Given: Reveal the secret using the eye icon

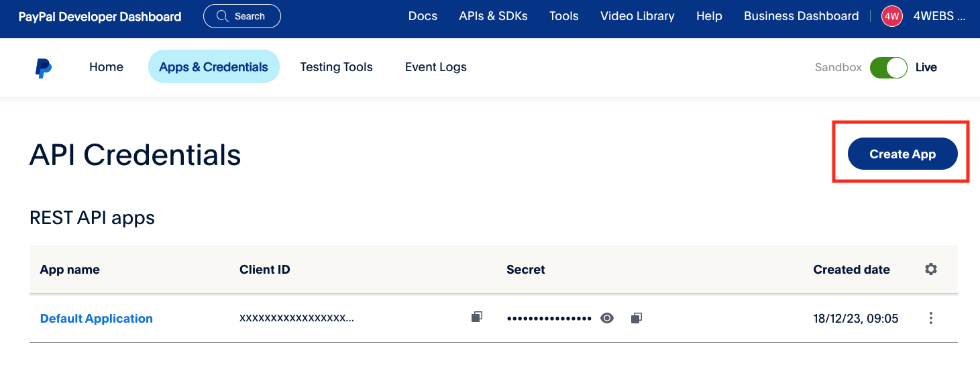Looking at the screenshot, I should pos(607,318).
